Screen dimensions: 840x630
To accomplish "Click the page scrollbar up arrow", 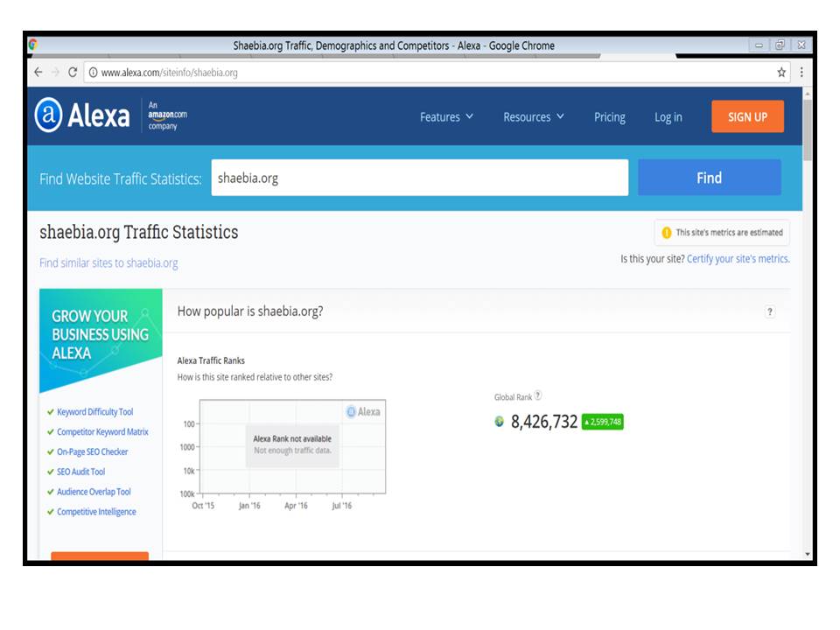I will coord(808,94).
